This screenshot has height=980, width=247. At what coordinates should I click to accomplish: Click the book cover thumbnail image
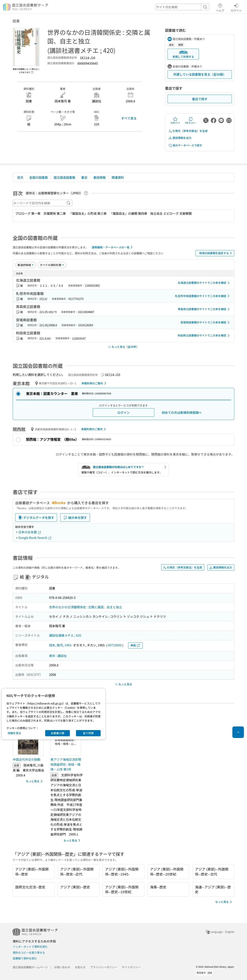26,47
